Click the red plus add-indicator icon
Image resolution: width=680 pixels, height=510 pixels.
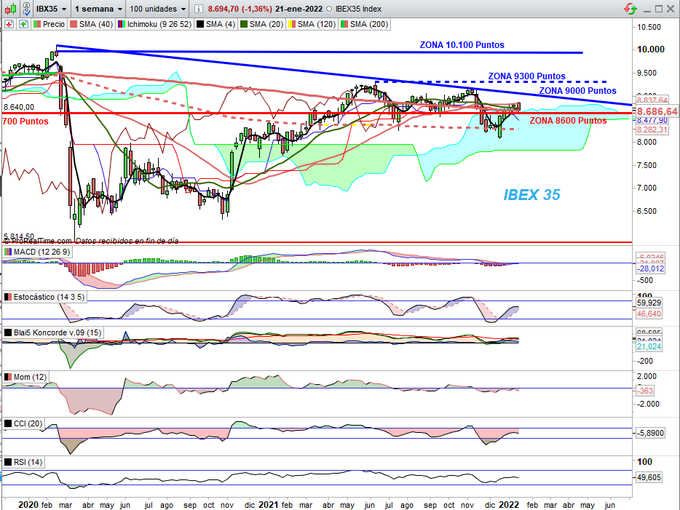coord(9,24)
